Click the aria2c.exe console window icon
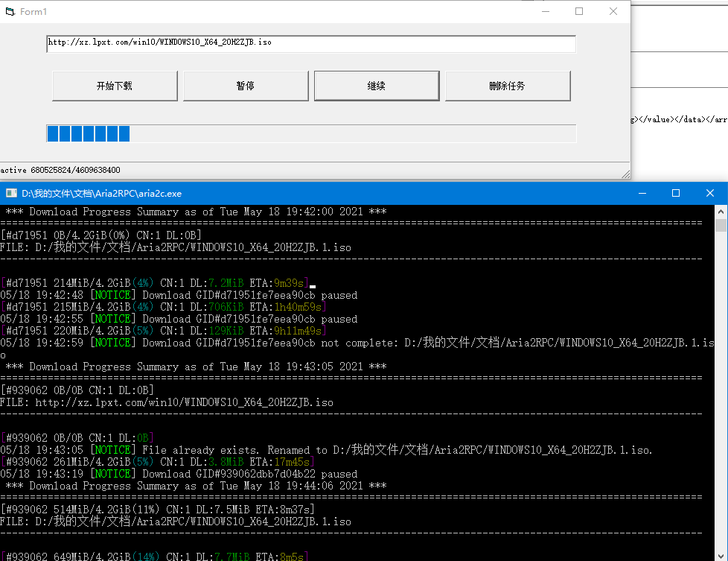Screen dimensions: 728x561 [11, 194]
